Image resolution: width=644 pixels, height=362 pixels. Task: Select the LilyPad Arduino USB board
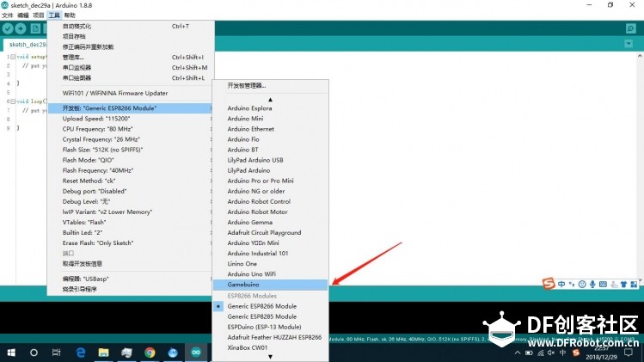click(x=271, y=160)
